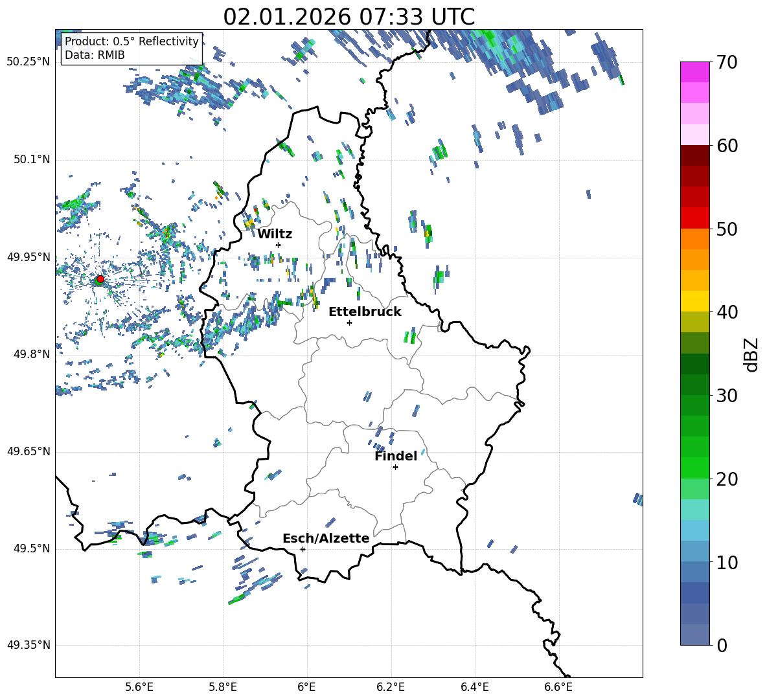767x700 pixels.
Task: Click the Esch/Alzette location cross marker
Action: tap(303, 549)
